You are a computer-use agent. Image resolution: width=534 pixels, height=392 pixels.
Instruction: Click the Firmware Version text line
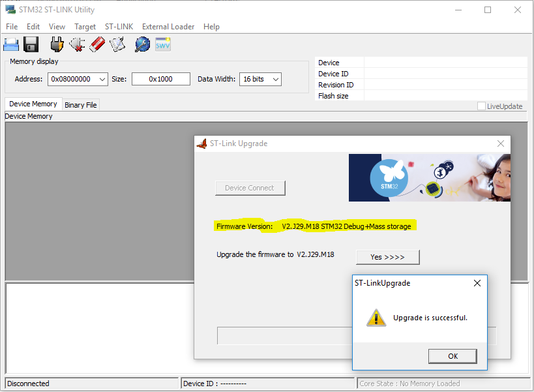point(314,226)
